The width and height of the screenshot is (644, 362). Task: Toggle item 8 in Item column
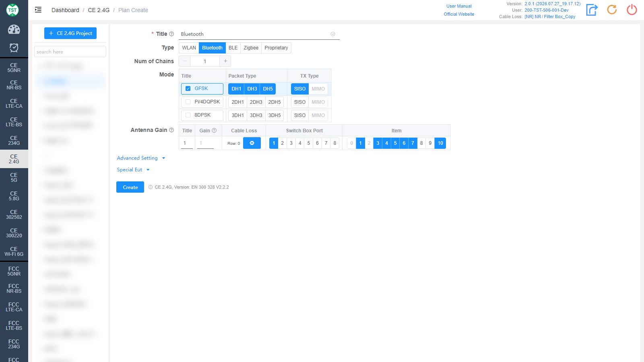click(421, 143)
